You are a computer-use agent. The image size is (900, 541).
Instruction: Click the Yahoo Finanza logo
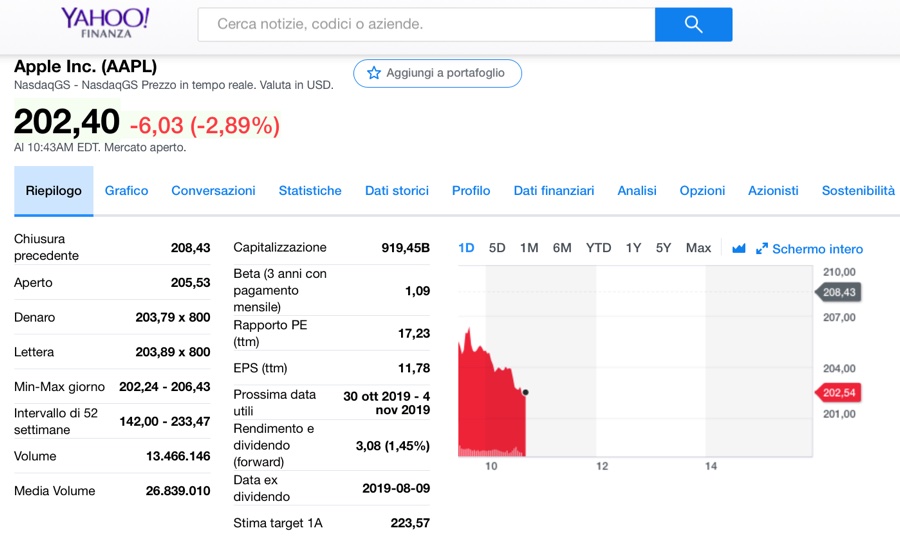pyautogui.click(x=105, y=22)
